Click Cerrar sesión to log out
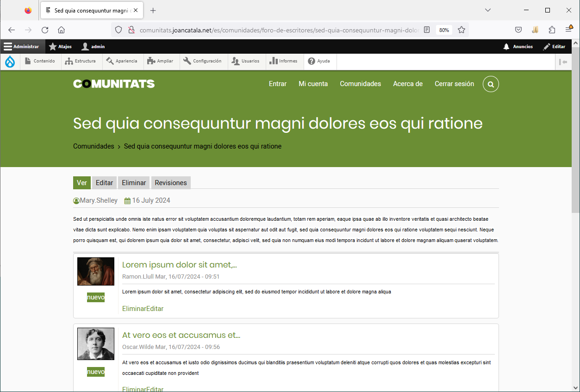Screen dimensions: 580x392 [x=455, y=84]
